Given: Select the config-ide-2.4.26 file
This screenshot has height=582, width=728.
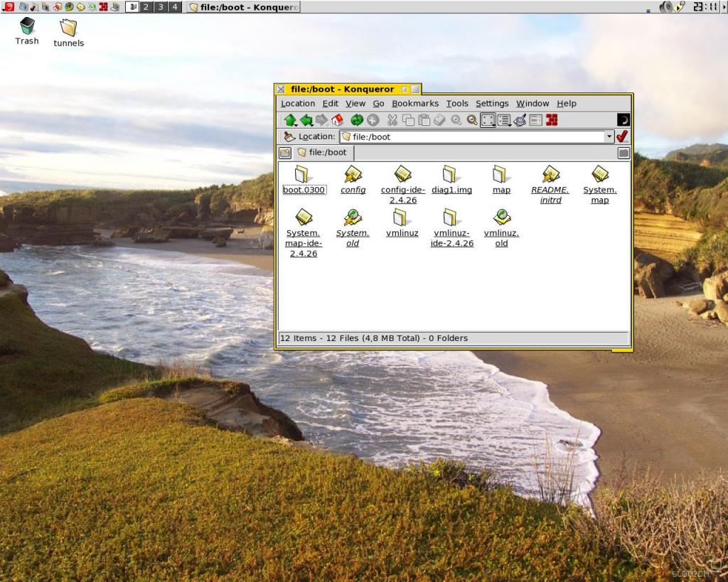Looking at the screenshot, I should click(402, 184).
